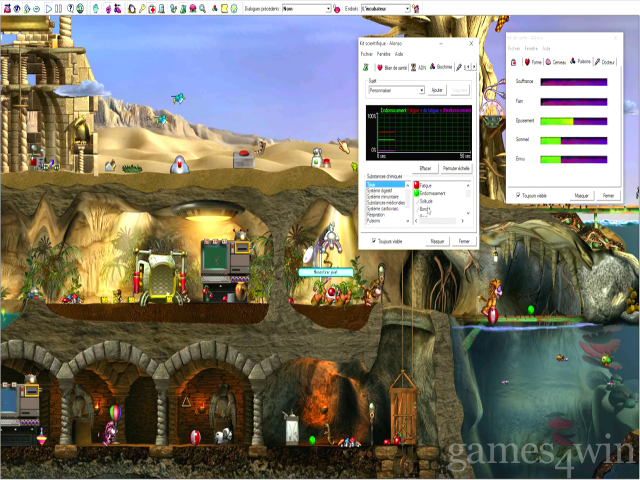Open the Bilan de santé heart tab
The width and height of the screenshot is (640, 480).
pyautogui.click(x=390, y=67)
